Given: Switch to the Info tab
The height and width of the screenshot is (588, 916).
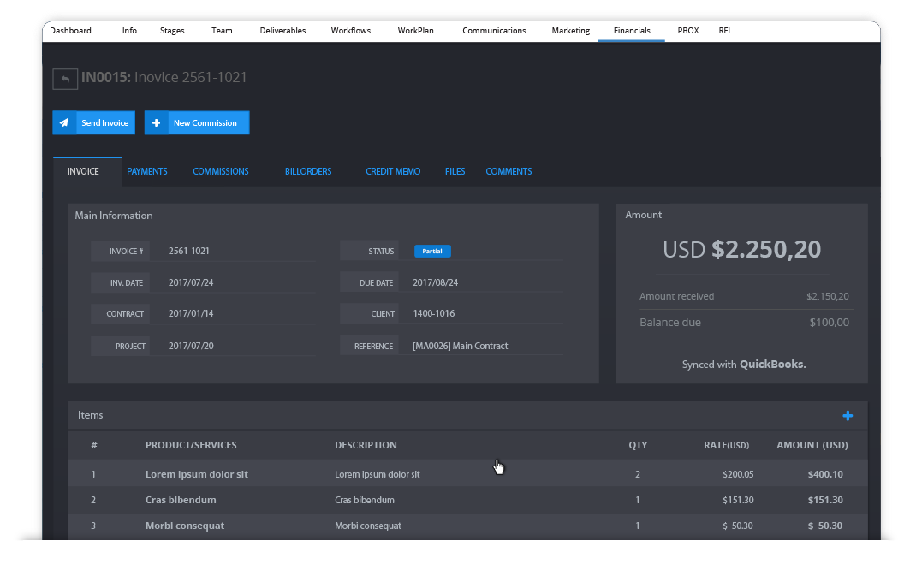Looking at the screenshot, I should pos(129,30).
